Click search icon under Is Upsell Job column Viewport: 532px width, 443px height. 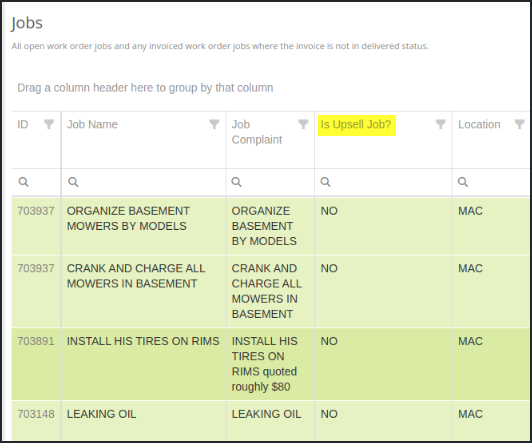click(325, 182)
